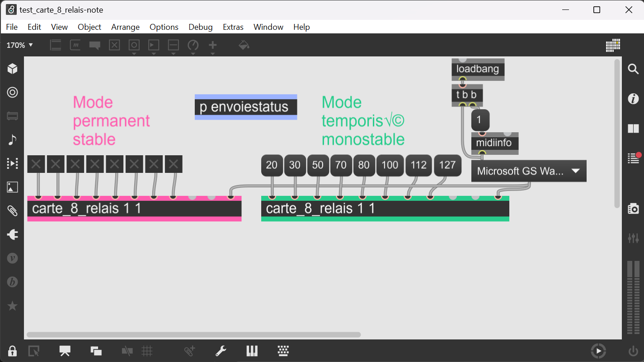Expand the number box toolbar dropdown arrow
Viewport: 644px width, 362px height.
(x=173, y=54)
